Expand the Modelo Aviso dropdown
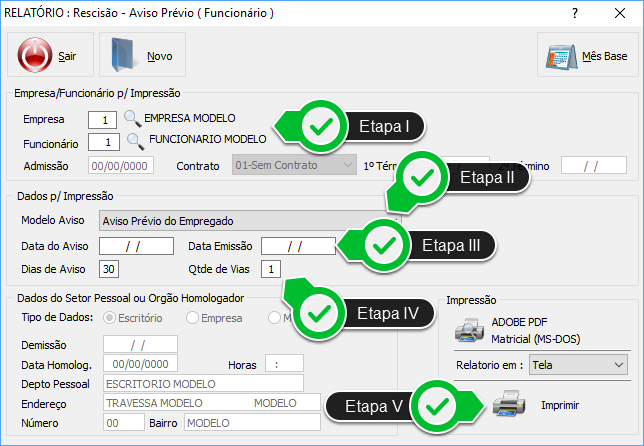The image size is (644, 446). pos(390,221)
